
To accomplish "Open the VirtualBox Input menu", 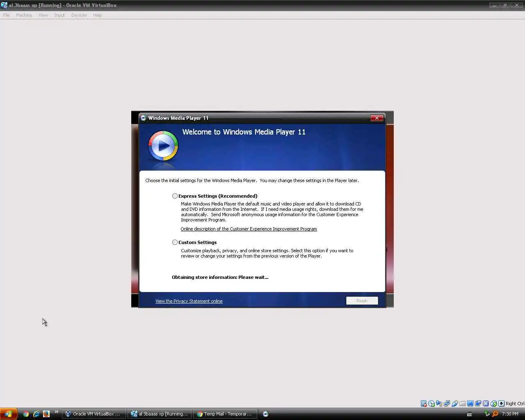I will (x=59, y=15).
